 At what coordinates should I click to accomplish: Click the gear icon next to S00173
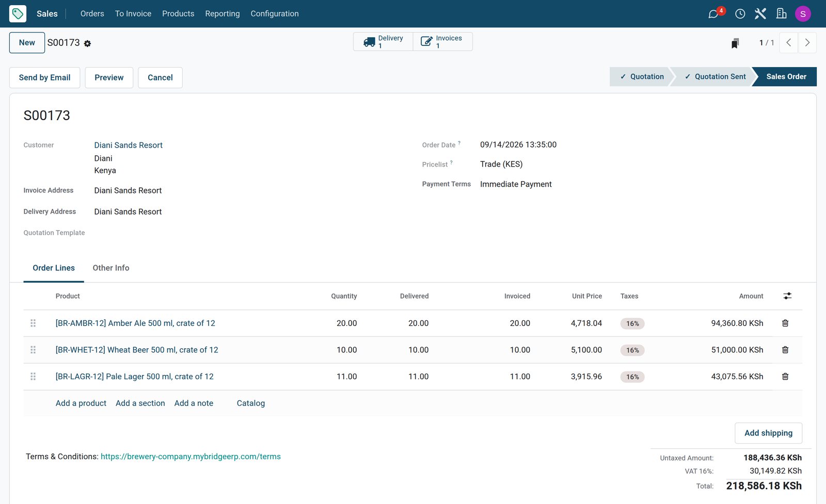tap(87, 44)
